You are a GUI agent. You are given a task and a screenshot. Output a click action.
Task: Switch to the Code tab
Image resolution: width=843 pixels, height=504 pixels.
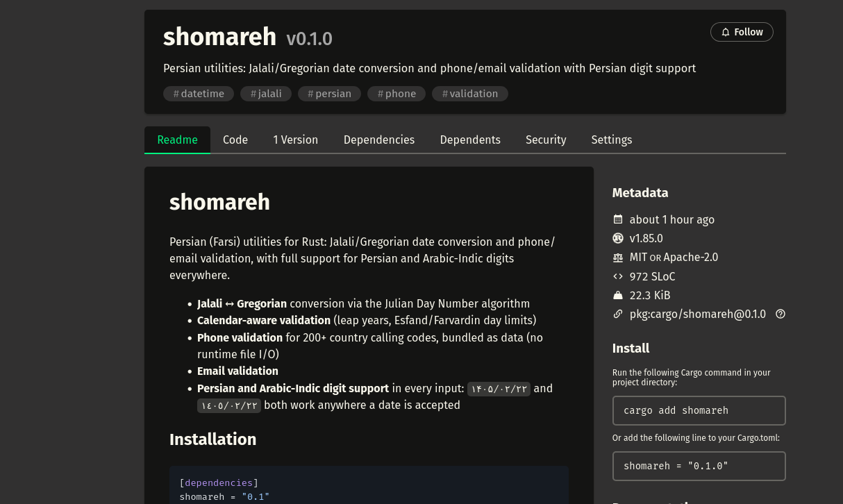[x=235, y=140]
